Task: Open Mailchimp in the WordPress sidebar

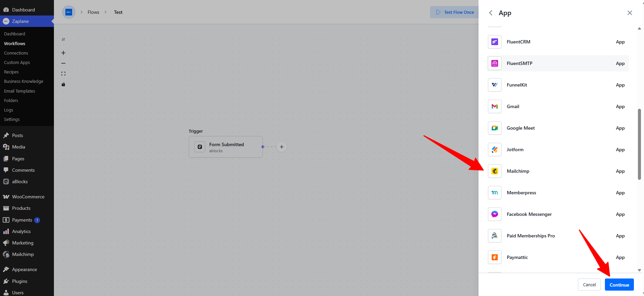Action: point(27,254)
